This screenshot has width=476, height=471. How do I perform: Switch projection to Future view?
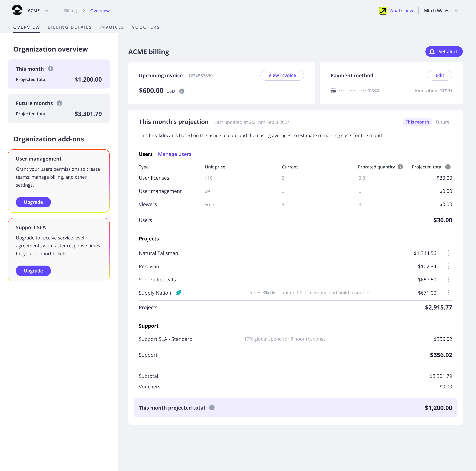[442, 122]
